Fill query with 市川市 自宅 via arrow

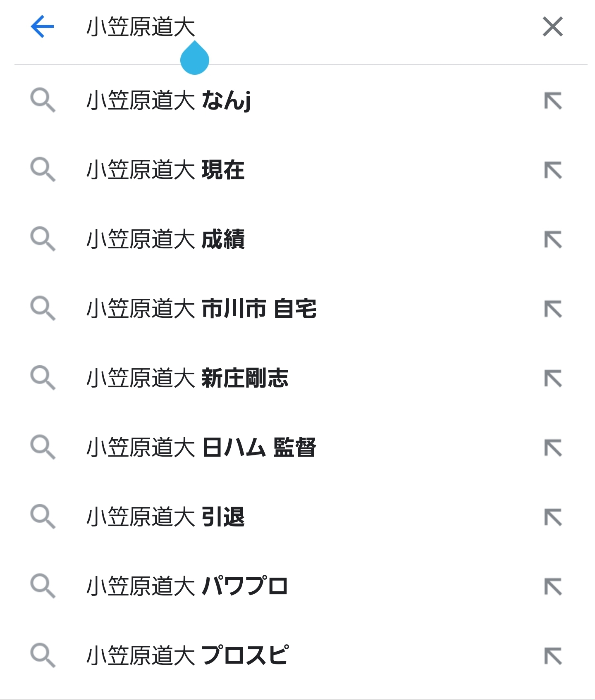point(553,310)
